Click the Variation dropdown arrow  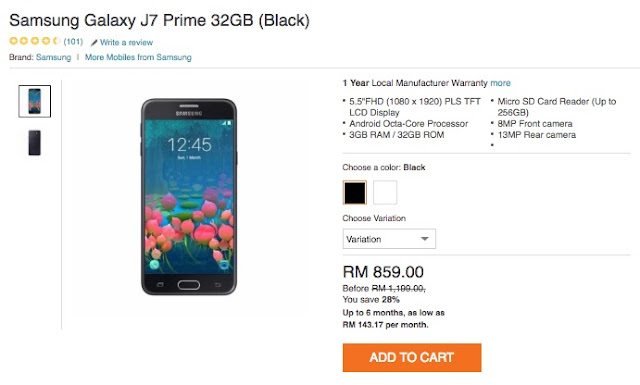coord(424,239)
